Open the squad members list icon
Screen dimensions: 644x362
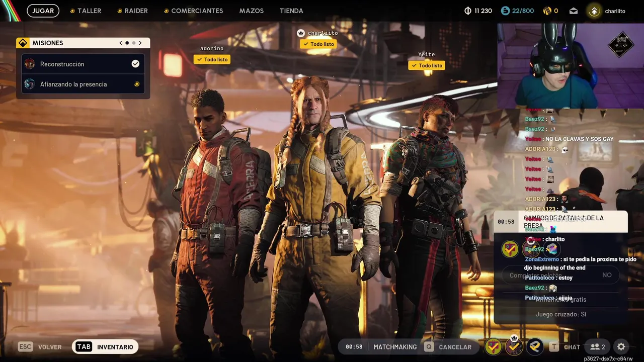tap(598, 346)
